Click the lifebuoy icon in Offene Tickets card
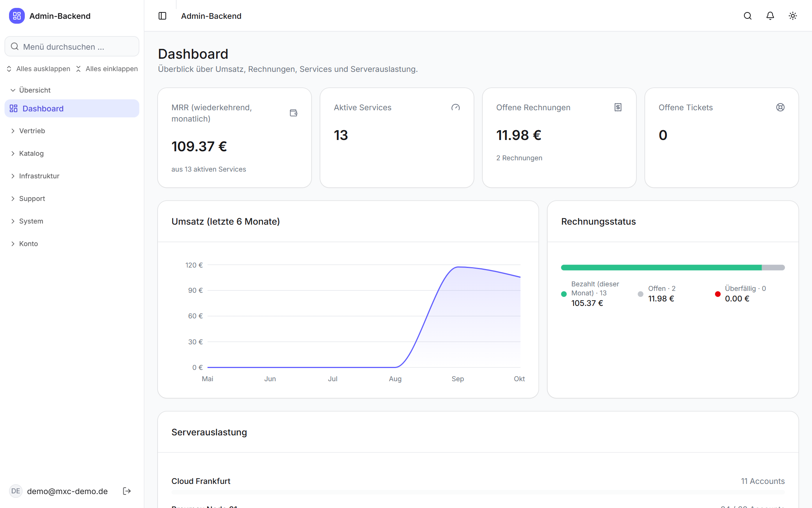Viewport: 812px width, 508px height. 780,107
